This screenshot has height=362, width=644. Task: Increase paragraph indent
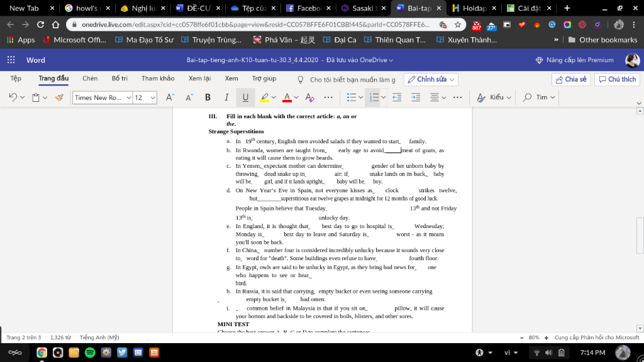[416, 97]
